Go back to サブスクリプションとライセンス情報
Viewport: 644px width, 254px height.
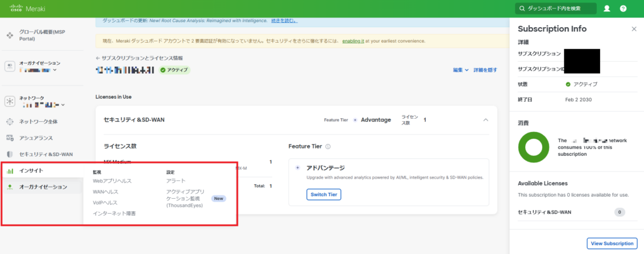point(139,58)
